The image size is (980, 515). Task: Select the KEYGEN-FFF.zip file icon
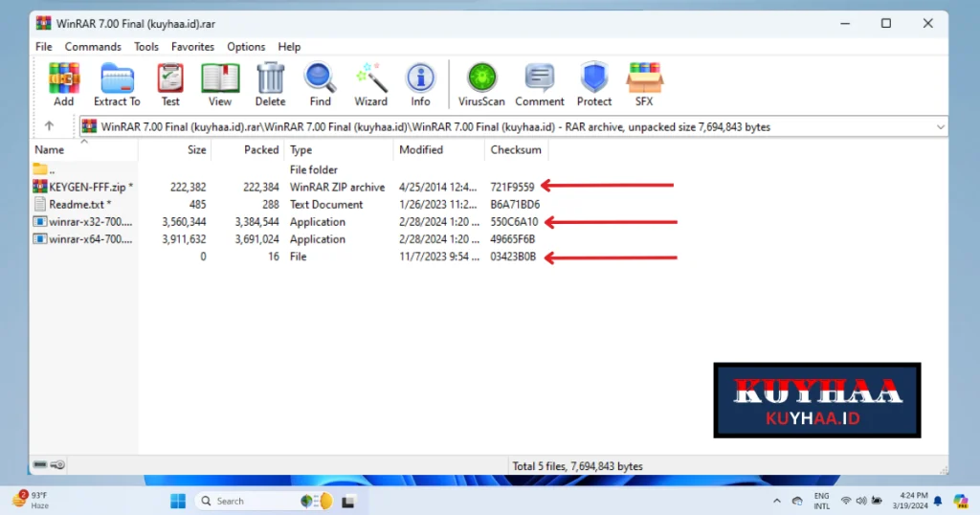click(x=40, y=187)
